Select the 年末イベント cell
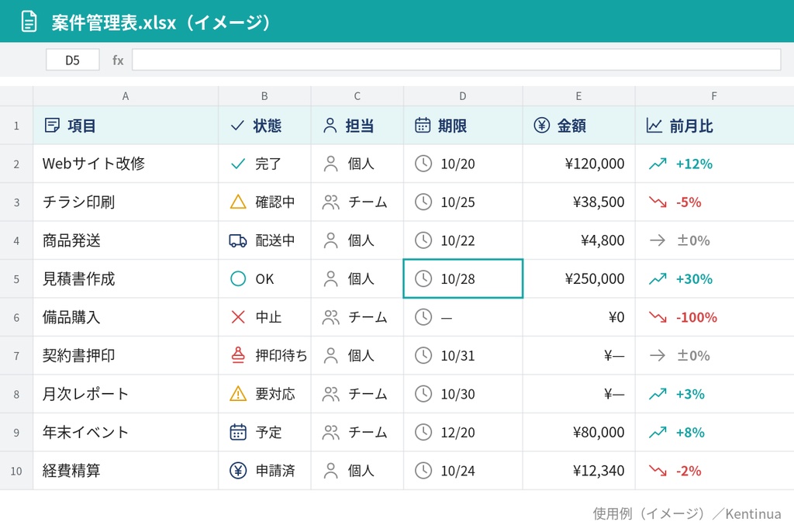 coord(126,432)
